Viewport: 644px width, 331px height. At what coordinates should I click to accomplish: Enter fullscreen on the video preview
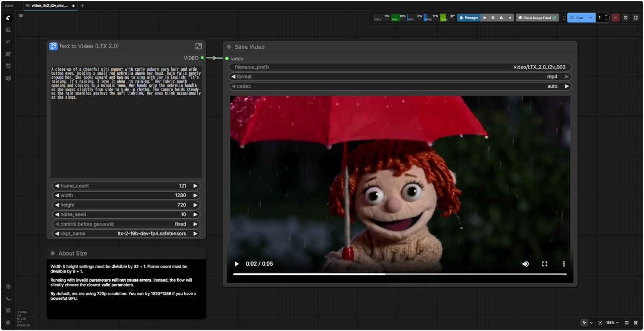point(544,264)
